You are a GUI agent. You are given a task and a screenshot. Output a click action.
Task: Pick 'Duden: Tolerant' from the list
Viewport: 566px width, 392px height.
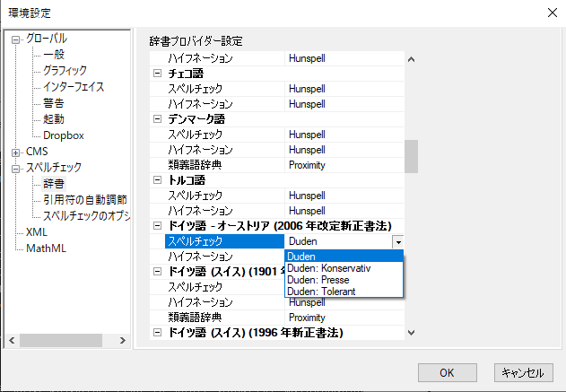coord(321,292)
